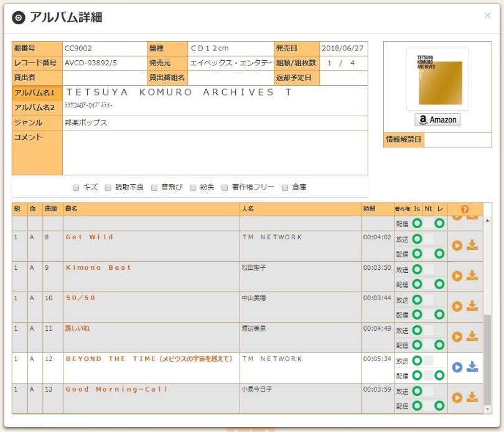Image resolution: width=504 pixels, height=432 pixels.
Task: Check the 音飛び checkbox
Action: coord(154,188)
